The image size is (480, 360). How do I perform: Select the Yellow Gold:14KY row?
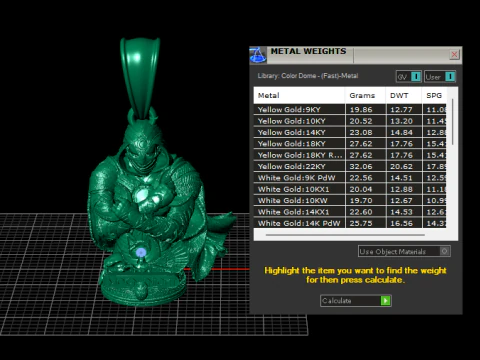[x=350, y=132]
